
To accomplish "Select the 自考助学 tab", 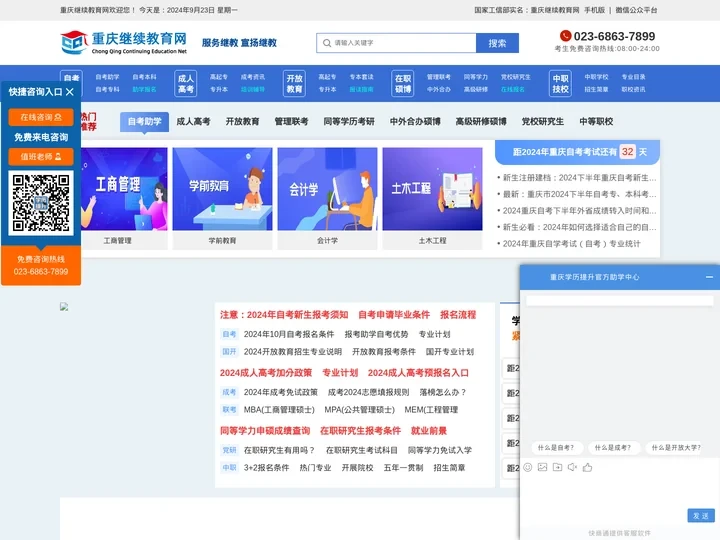I will [x=144, y=122].
